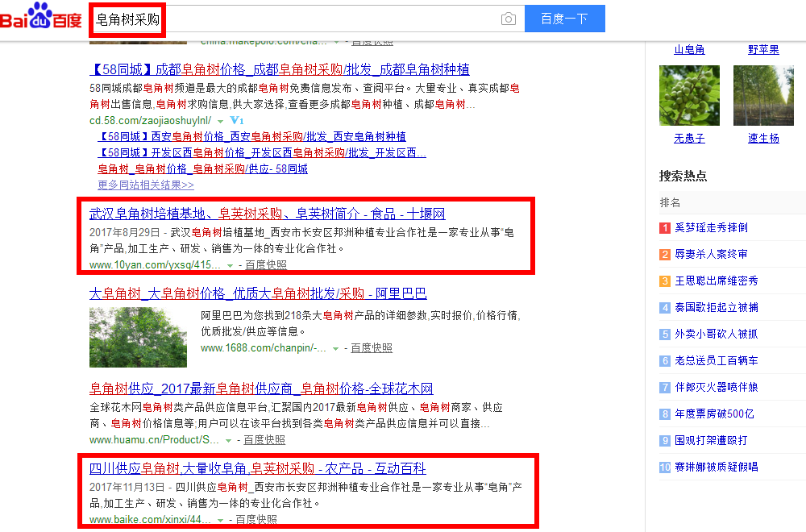Click the 大皂角树 tree thumbnail image
The width and height of the screenshot is (806, 532).
139,337
